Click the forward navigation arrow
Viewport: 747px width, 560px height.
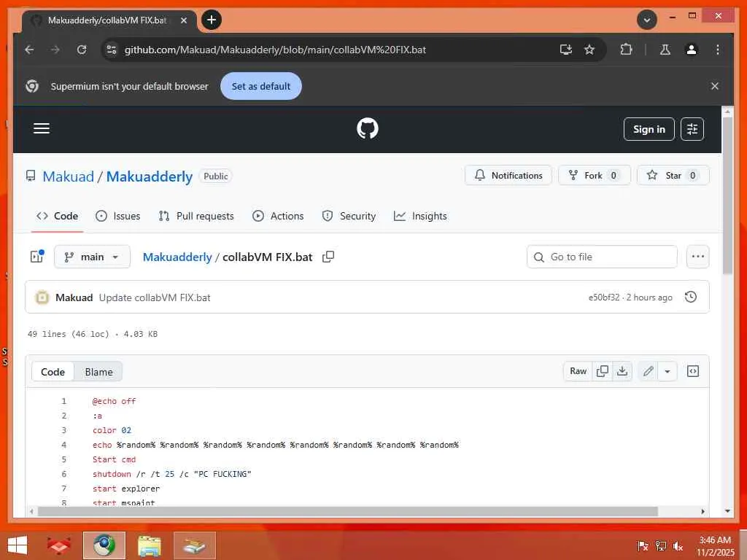(55, 50)
